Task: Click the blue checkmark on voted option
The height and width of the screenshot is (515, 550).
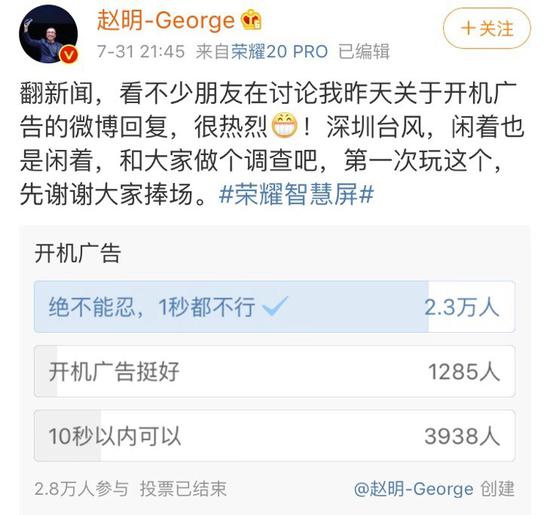Action: [275, 306]
